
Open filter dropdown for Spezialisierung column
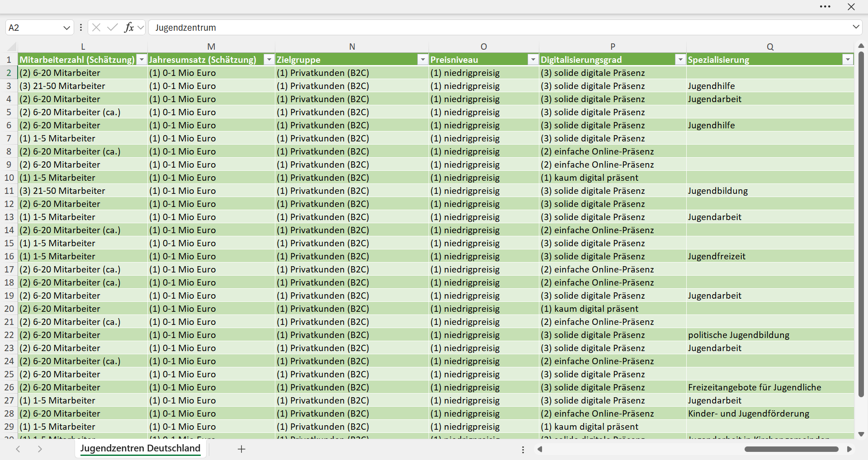click(848, 60)
